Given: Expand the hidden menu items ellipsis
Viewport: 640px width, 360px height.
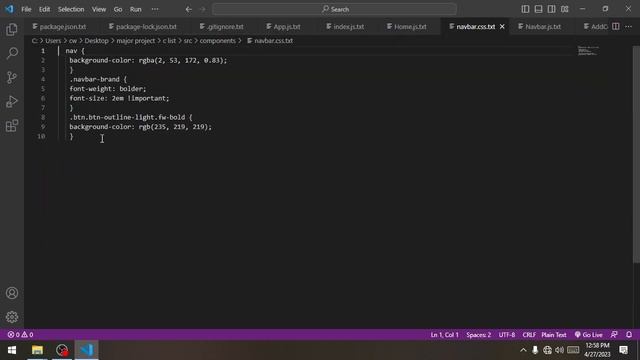Looking at the screenshot, I should (155, 9).
